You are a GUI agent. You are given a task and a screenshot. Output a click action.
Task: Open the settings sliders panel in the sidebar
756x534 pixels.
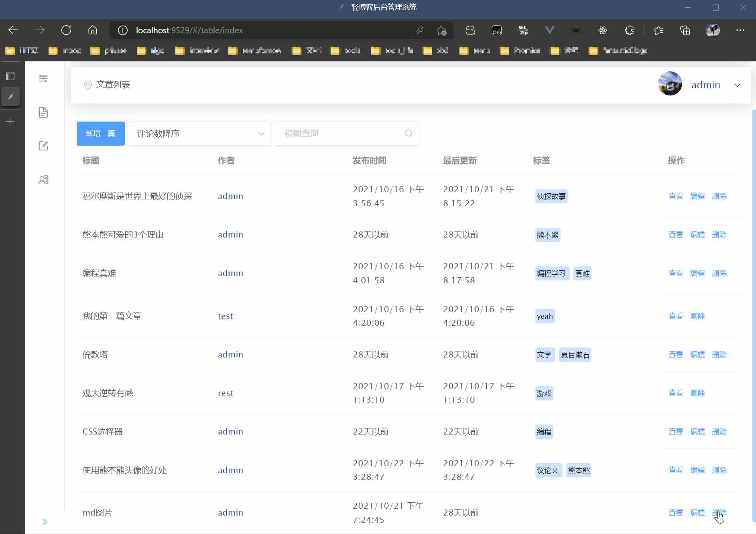(x=43, y=79)
